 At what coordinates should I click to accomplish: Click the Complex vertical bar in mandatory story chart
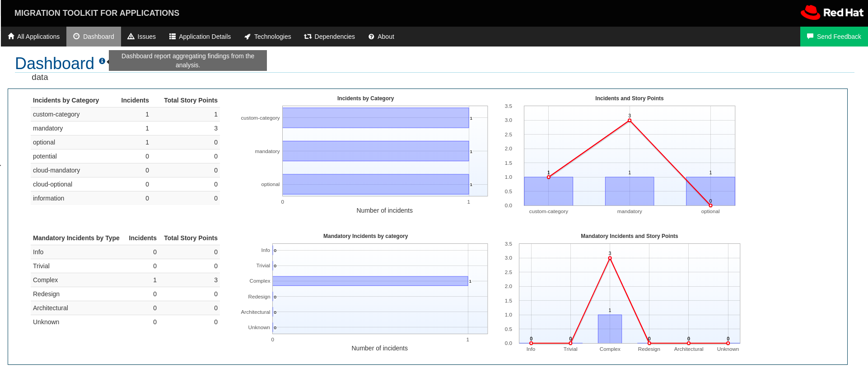click(610, 329)
